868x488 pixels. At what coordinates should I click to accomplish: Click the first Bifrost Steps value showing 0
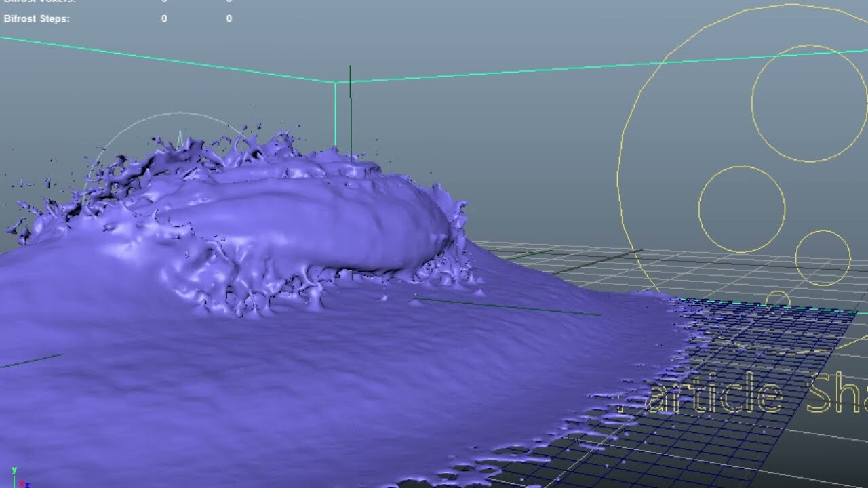click(164, 18)
